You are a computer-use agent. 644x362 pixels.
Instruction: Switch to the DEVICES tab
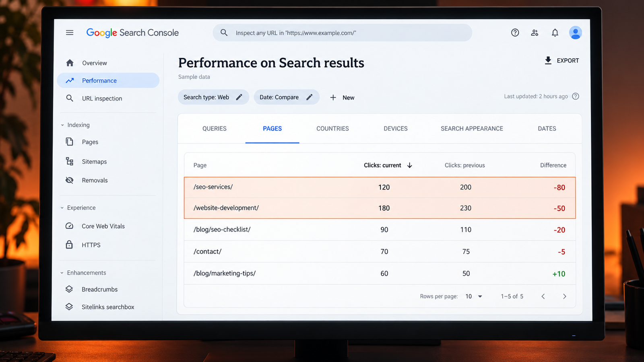396,129
